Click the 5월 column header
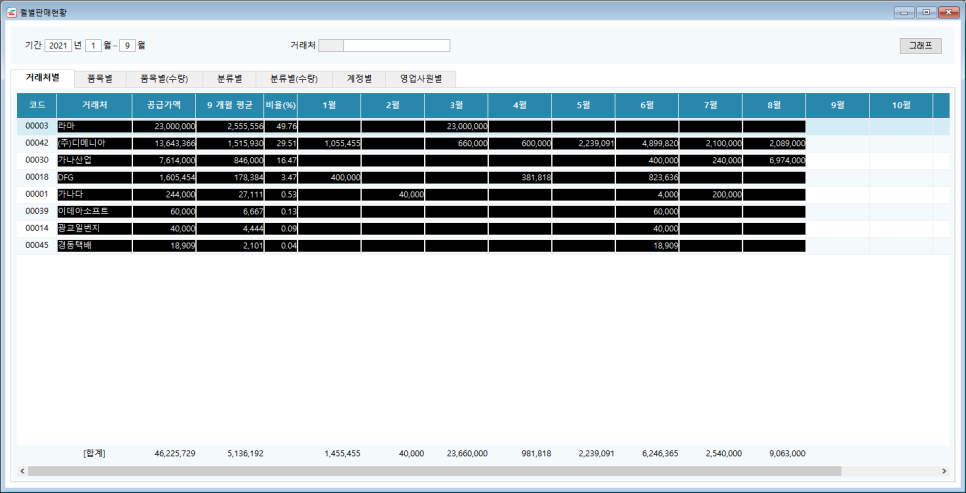 pyautogui.click(x=583, y=105)
